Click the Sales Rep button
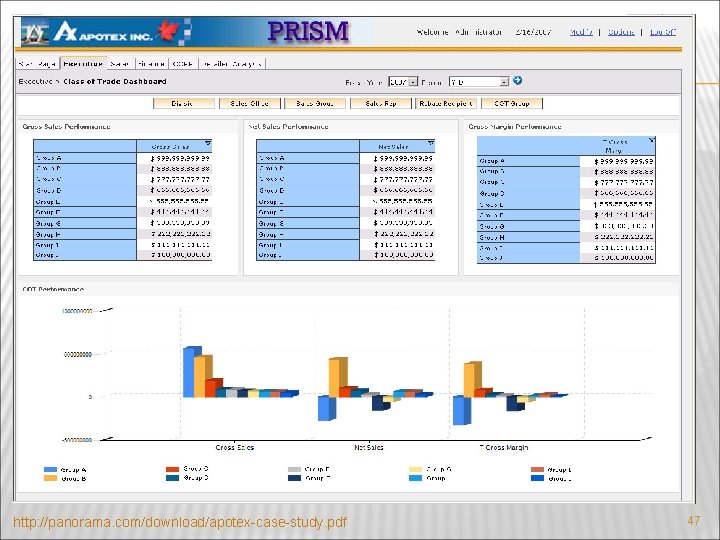 tap(381, 103)
